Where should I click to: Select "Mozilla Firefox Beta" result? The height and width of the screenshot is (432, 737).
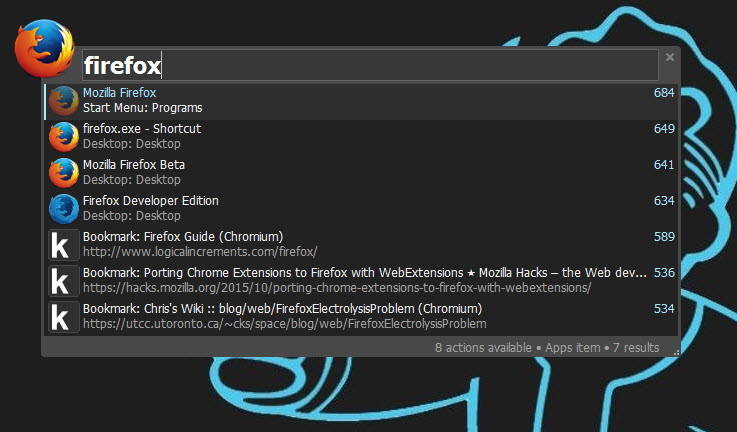[134, 165]
